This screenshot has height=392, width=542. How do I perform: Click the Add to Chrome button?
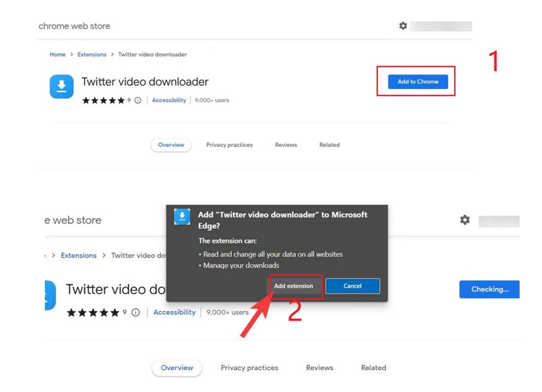click(417, 82)
